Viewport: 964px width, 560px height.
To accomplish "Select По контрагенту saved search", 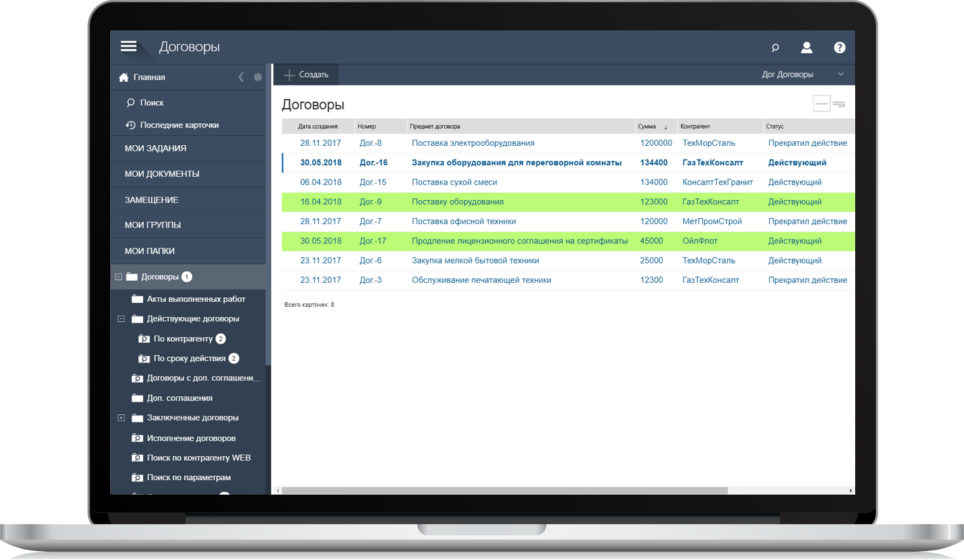I will pos(183,339).
